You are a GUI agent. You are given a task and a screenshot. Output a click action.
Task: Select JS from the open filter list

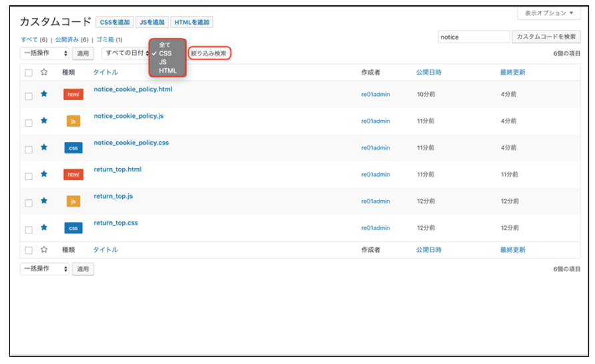click(x=163, y=62)
